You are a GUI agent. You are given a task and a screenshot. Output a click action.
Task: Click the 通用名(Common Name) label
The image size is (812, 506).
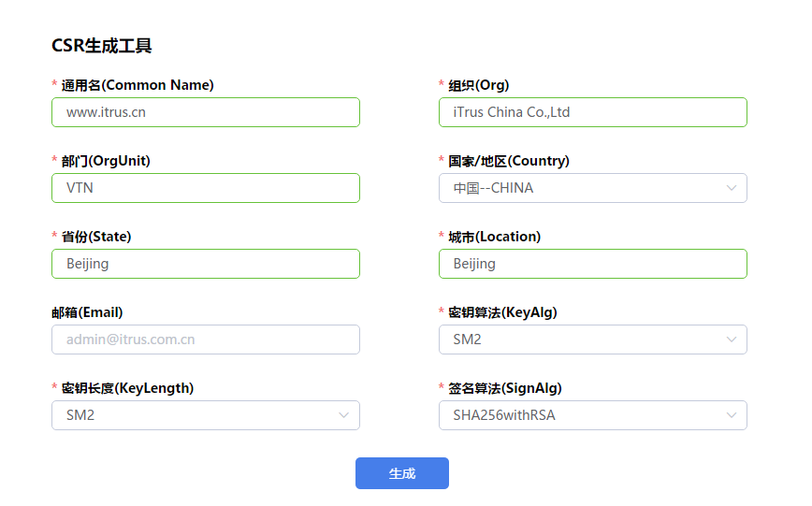(138, 85)
